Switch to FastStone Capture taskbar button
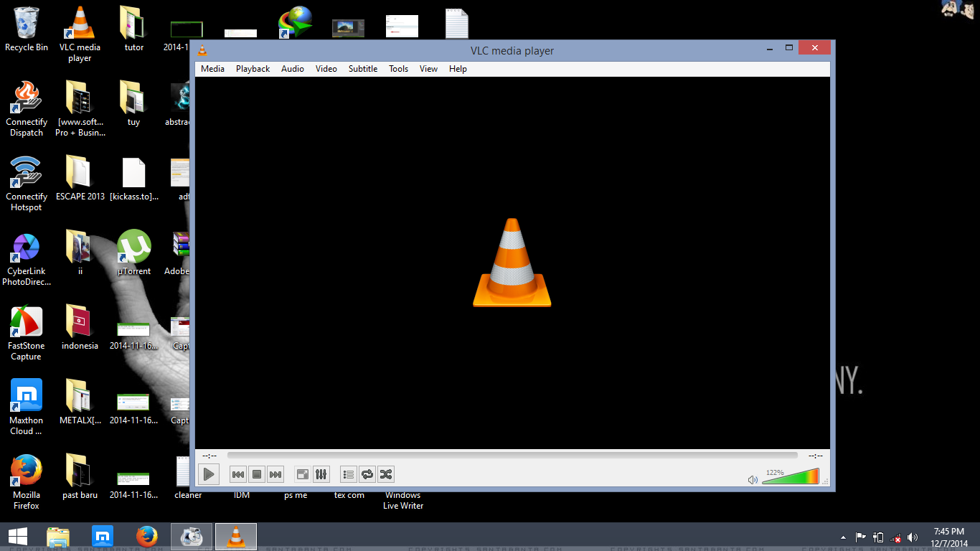Viewport: 980px width, 551px height. pos(192,537)
